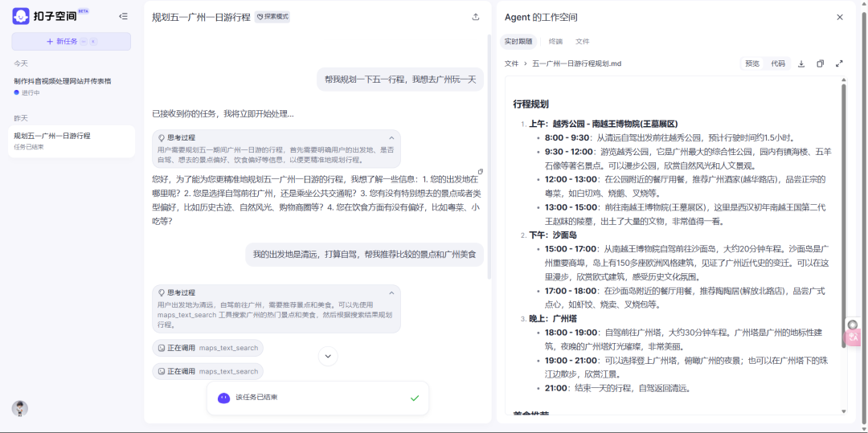Click the user message about 清远 departure
The height and width of the screenshot is (433, 868).
(365, 255)
